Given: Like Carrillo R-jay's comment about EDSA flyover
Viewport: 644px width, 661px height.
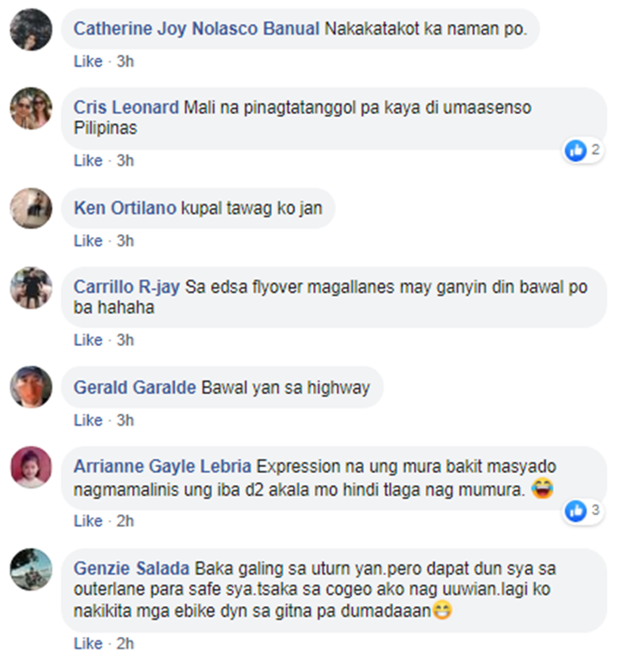Looking at the screenshot, I should [88, 340].
